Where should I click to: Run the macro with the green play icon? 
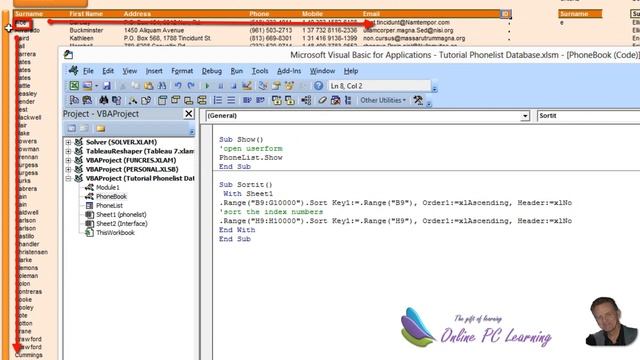(207, 86)
